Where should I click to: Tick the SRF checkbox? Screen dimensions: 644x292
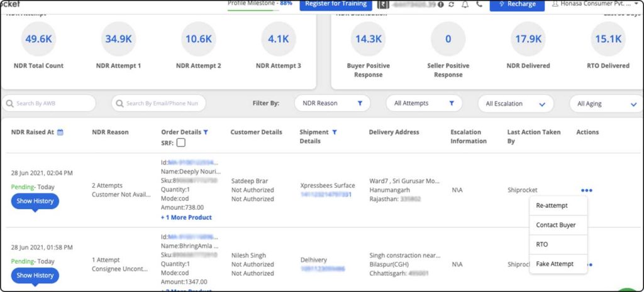click(x=180, y=143)
